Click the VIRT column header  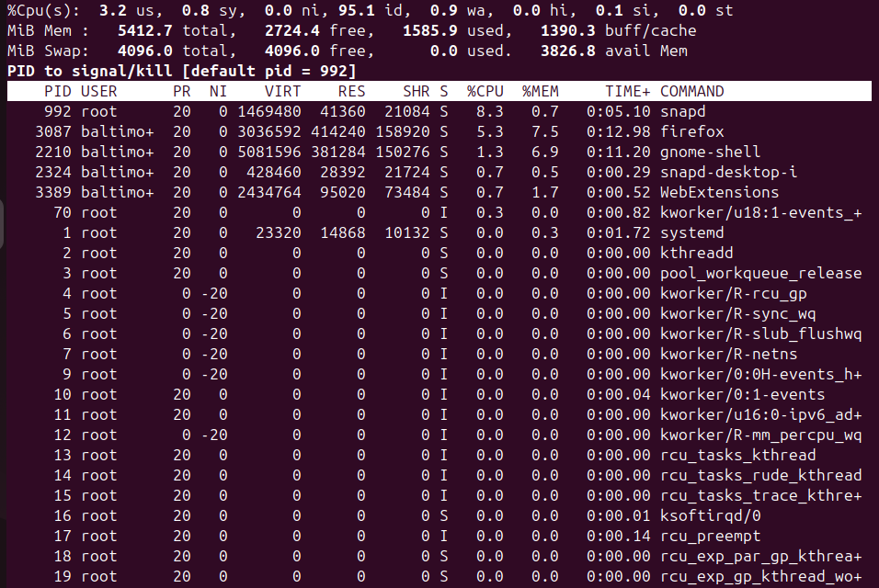[282, 91]
